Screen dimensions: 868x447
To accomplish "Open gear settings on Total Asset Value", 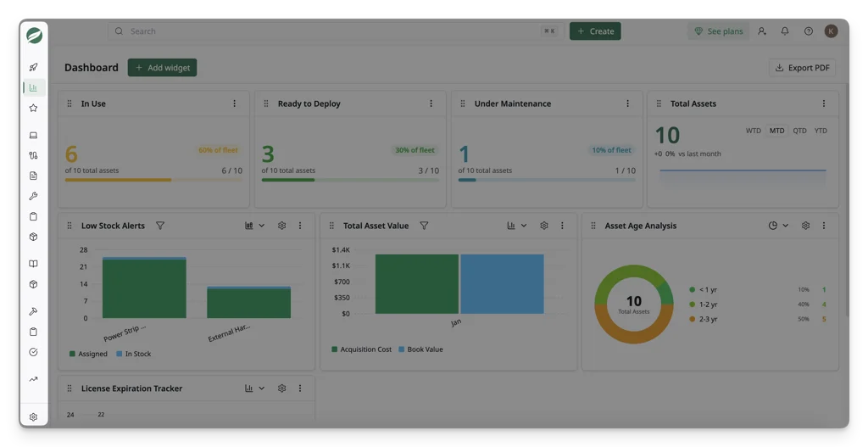I will 544,226.
